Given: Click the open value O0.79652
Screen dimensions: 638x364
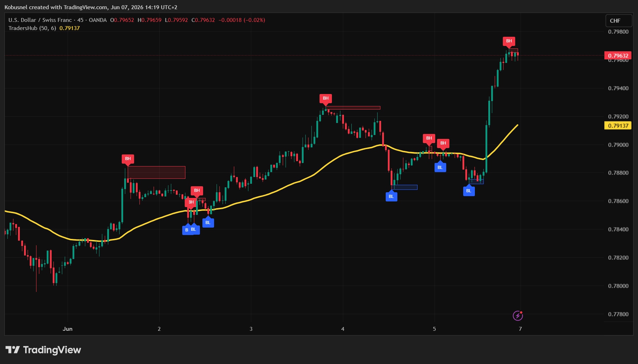Looking at the screenshot, I should point(122,20).
